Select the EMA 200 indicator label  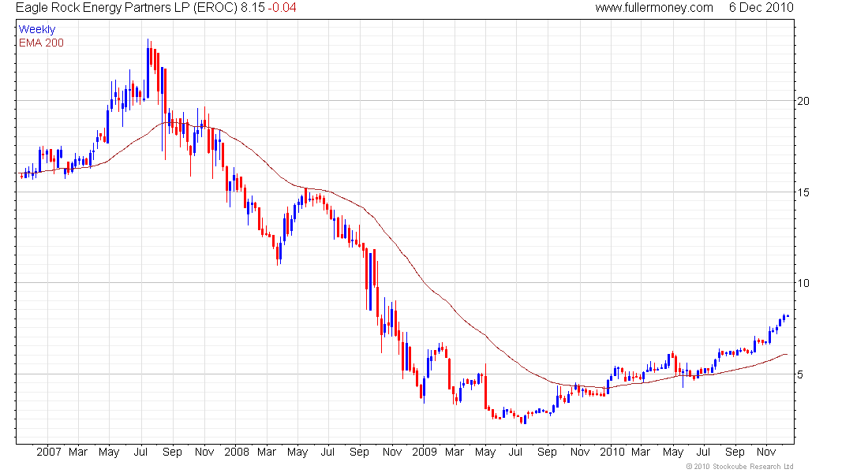pos(42,43)
